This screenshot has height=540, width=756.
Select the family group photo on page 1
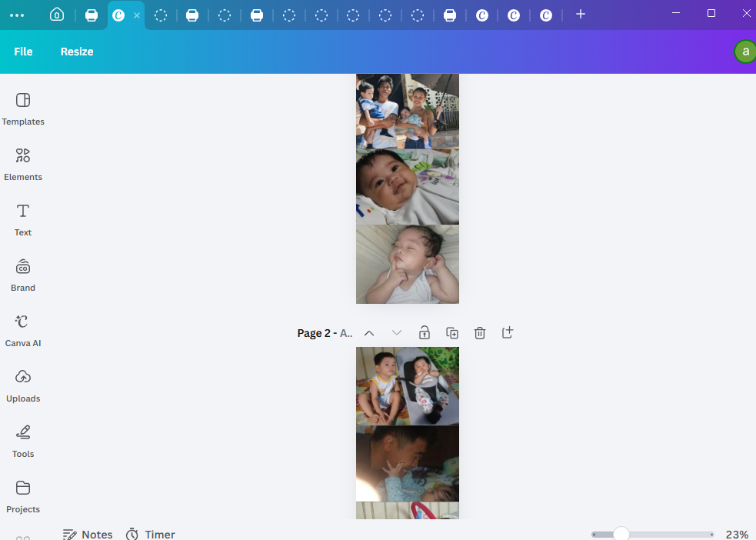pos(408,112)
